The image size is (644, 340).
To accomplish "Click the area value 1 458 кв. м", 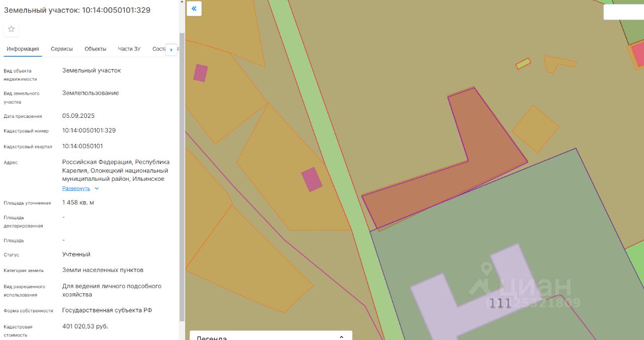I will coord(78,202).
